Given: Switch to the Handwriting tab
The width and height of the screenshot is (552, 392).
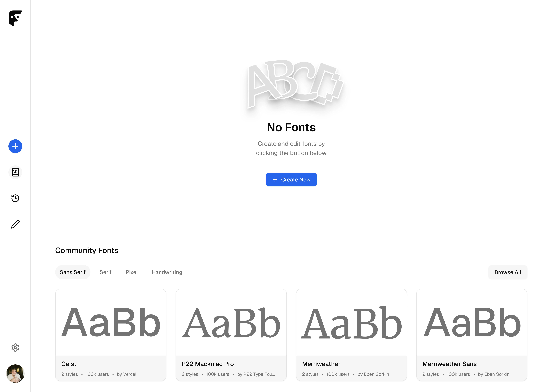Looking at the screenshot, I should coord(167,272).
